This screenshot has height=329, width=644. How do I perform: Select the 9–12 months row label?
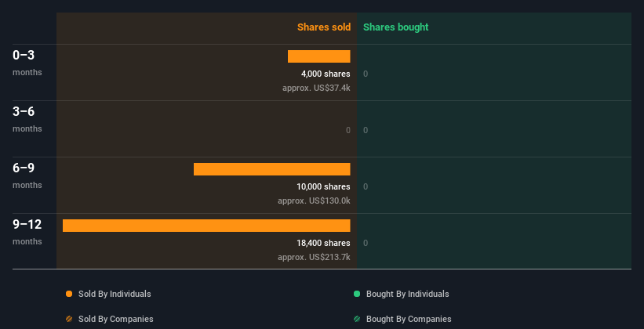coord(27,224)
